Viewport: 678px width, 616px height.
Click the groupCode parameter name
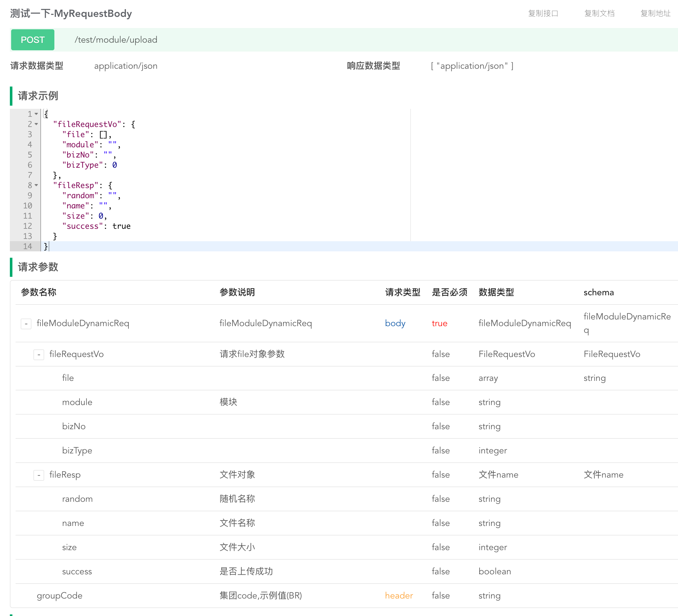tap(59, 596)
